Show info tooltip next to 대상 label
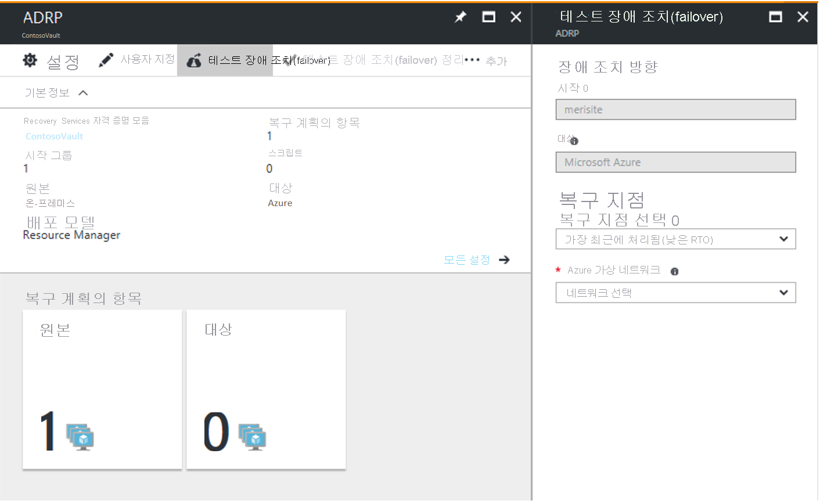 click(574, 141)
